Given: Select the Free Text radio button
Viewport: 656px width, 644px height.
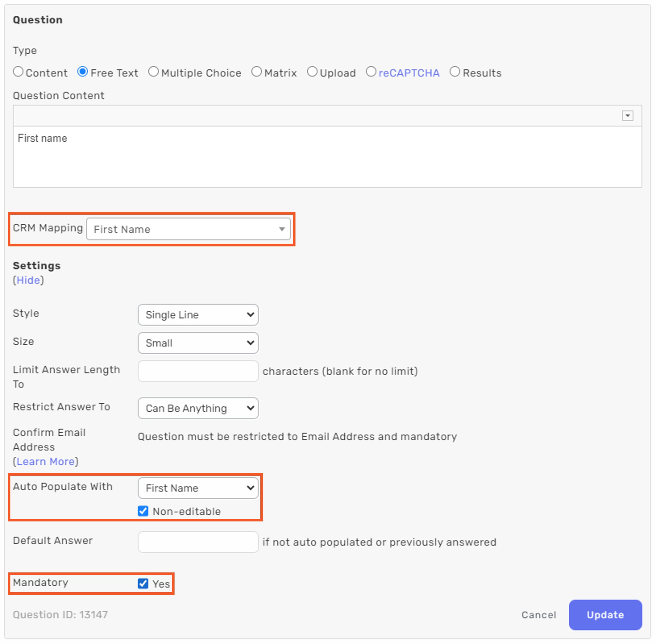Looking at the screenshot, I should 82,72.
